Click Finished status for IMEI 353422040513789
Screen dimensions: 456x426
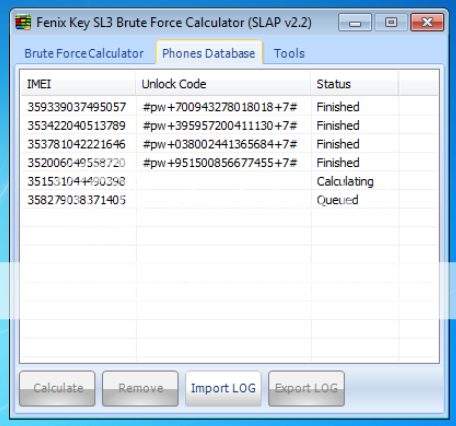(x=338, y=126)
